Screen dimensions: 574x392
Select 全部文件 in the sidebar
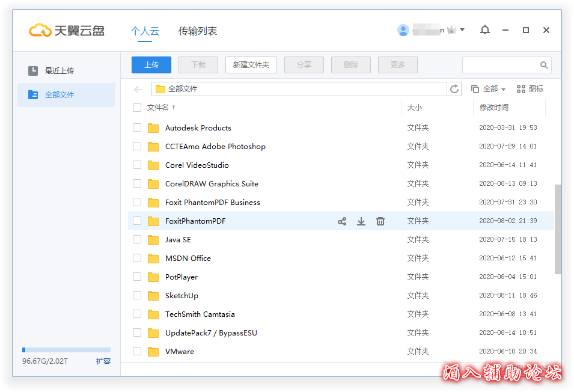tap(66, 95)
